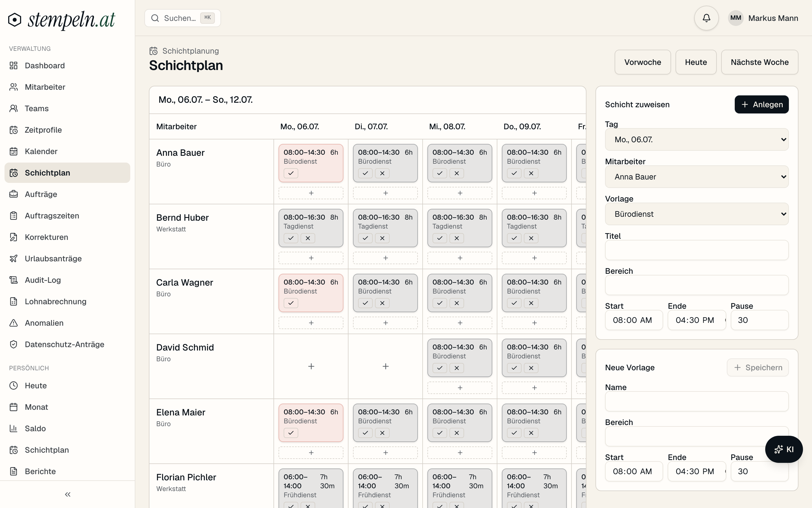Screen dimensions: 812x508
Task: Collapse the sidebar with double chevron
Action: pos(67,494)
